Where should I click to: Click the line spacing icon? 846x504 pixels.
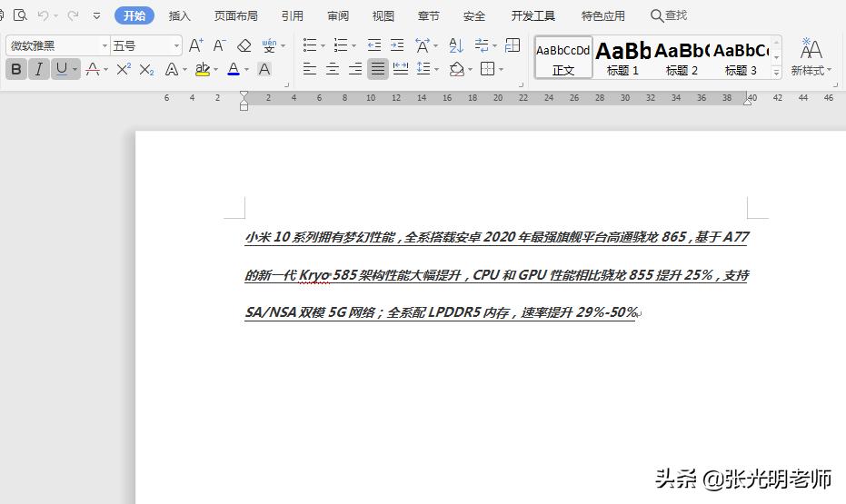pos(423,69)
